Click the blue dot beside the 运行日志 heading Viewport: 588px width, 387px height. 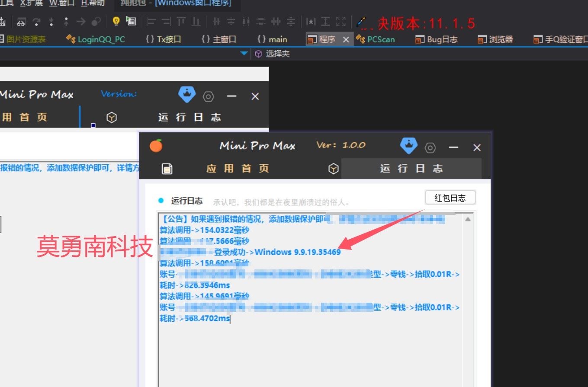pos(161,200)
